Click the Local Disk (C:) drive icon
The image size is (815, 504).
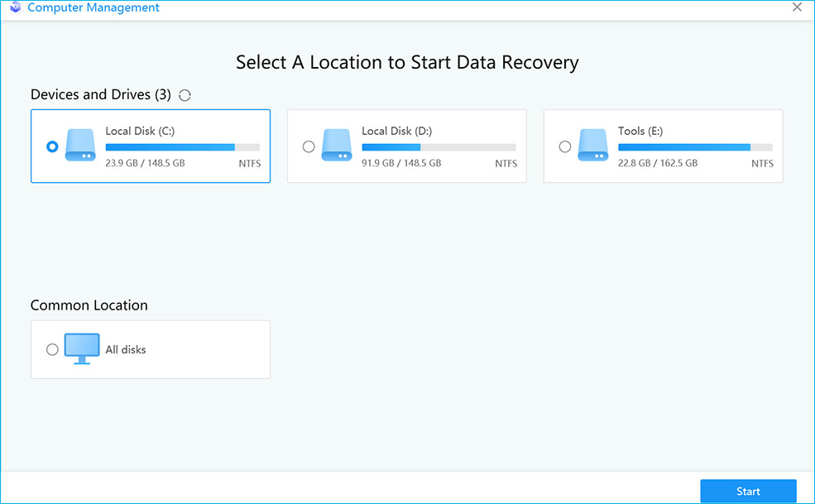click(x=80, y=146)
